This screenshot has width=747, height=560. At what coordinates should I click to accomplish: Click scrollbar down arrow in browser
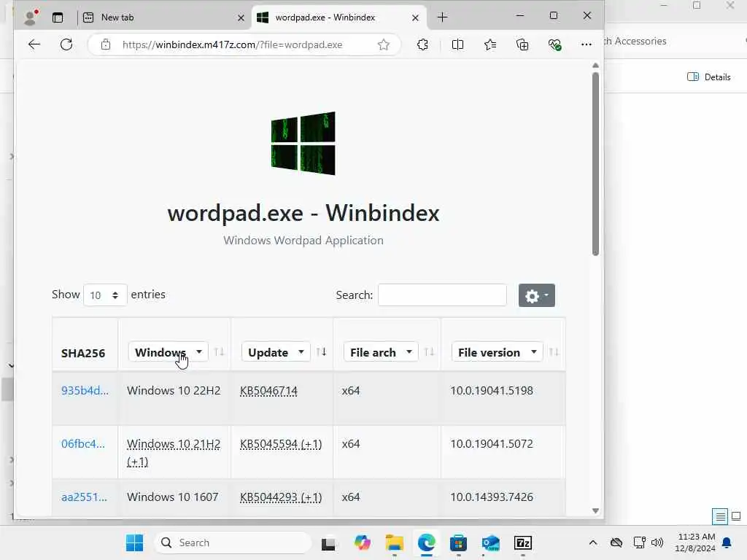pyautogui.click(x=595, y=510)
